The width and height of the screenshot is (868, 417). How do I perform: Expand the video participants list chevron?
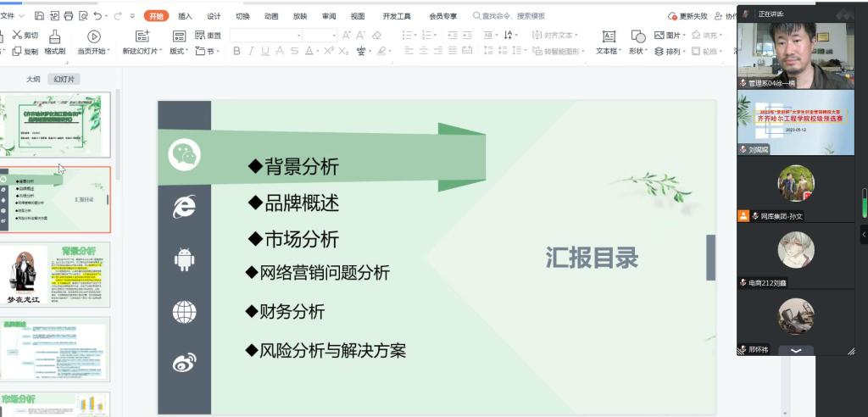pyautogui.click(x=796, y=349)
